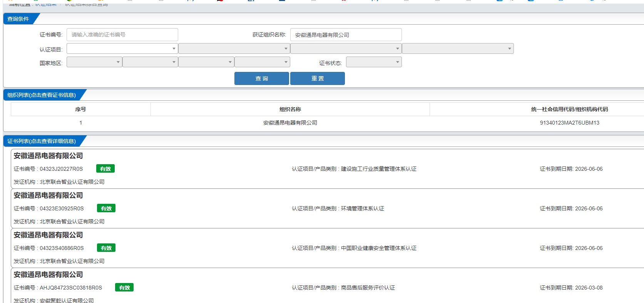Click issuer text under 04323E30925R0S
The width and height of the screenshot is (644, 303).
[x=72, y=221]
